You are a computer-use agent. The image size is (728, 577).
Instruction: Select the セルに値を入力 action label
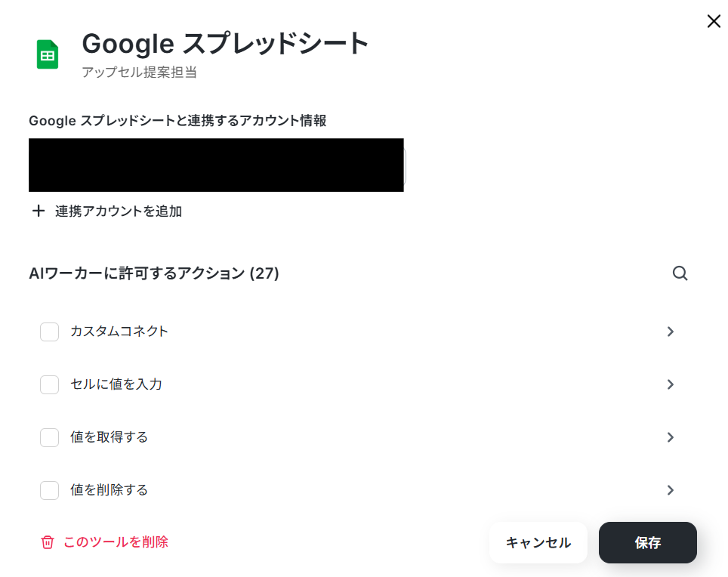click(x=116, y=384)
